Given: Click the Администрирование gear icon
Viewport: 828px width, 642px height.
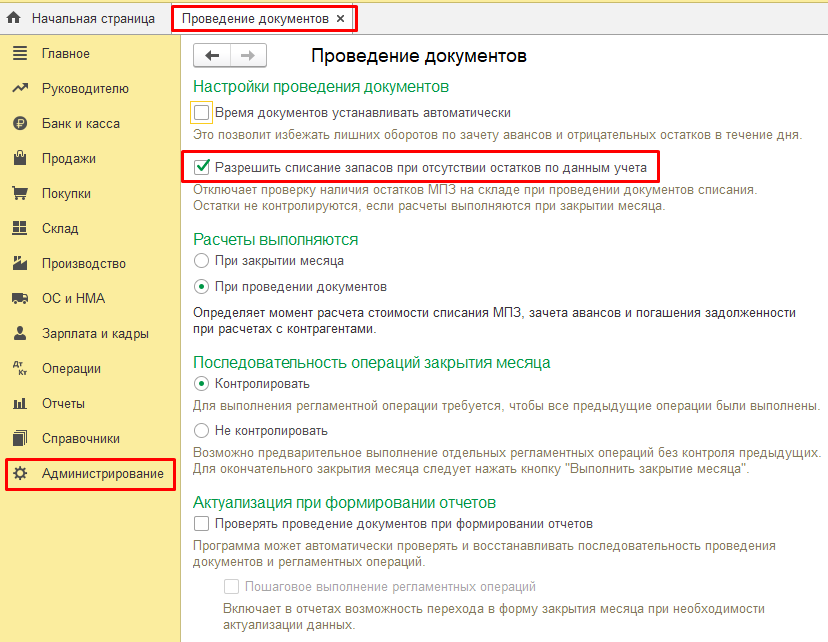Looking at the screenshot, I should (19, 473).
